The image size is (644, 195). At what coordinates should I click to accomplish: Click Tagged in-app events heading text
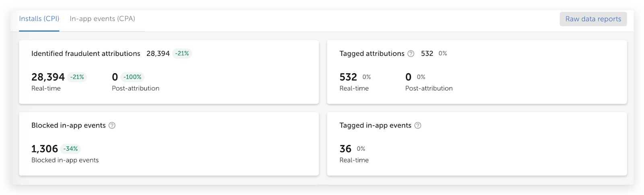375,125
